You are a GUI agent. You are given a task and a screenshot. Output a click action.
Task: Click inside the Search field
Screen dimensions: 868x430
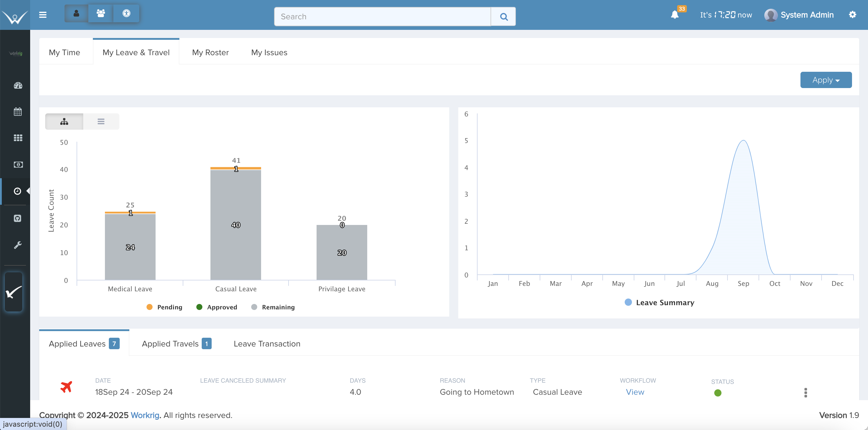pos(382,16)
